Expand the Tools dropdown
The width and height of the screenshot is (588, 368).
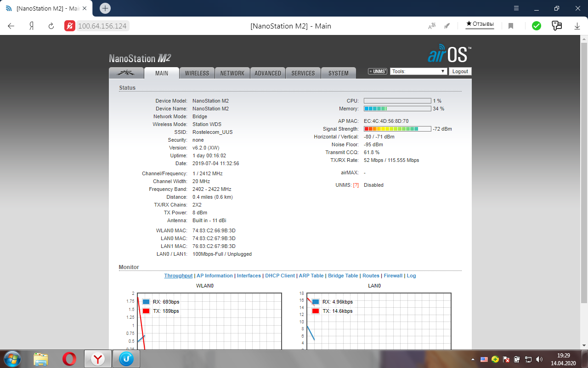point(418,71)
